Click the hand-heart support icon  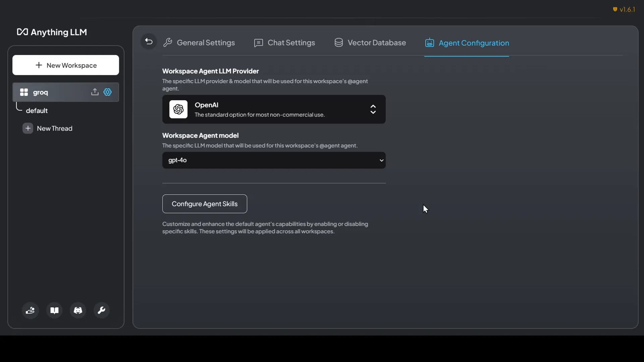pos(30,310)
